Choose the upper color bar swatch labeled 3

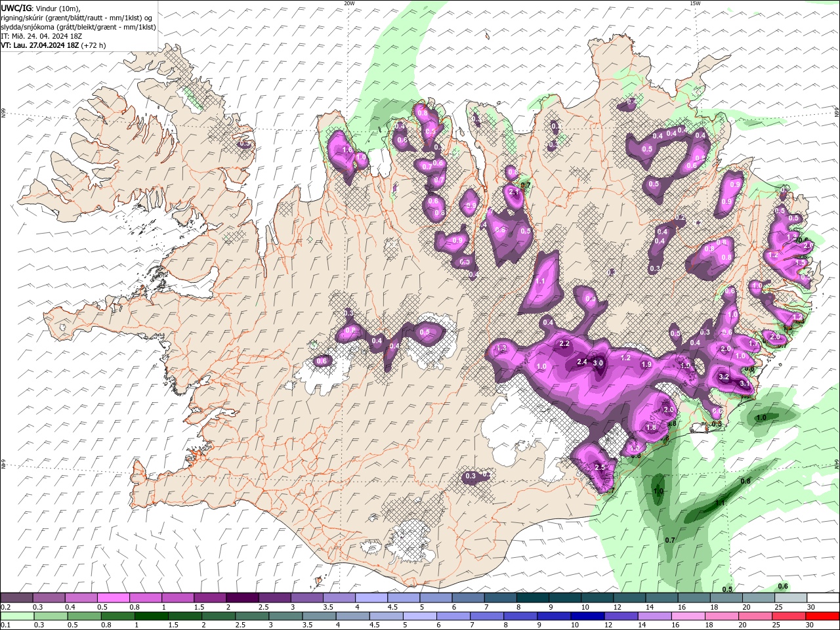point(307,598)
